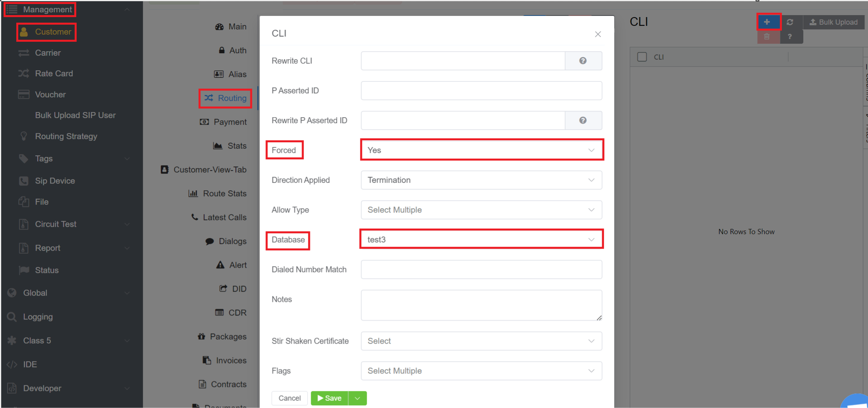Click the Save dropdown arrow button
Image resolution: width=868 pixels, height=408 pixels.
pyautogui.click(x=357, y=398)
